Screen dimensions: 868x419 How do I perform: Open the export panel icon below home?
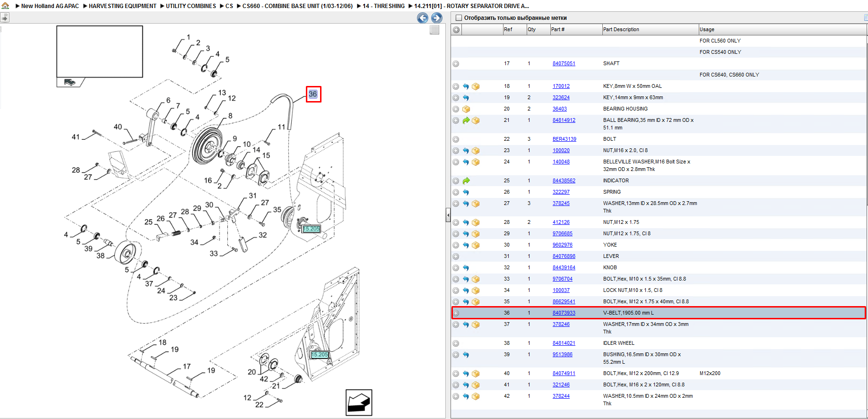[5, 18]
